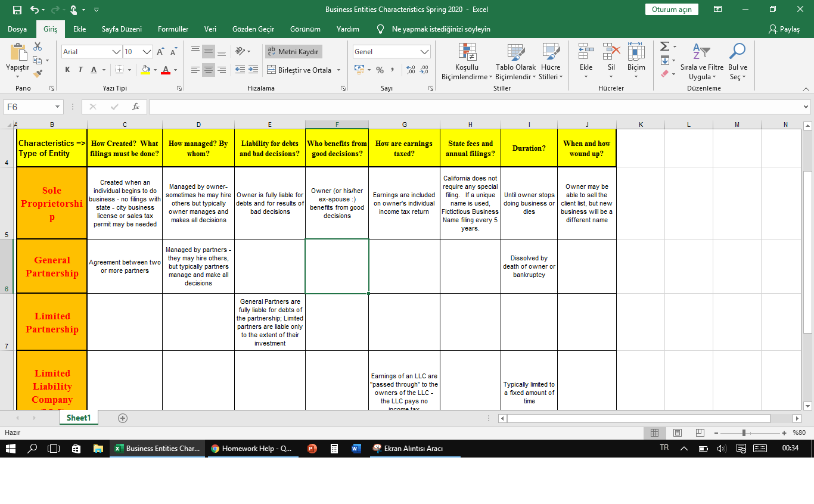Toggle italic (T) formatting

80,70
